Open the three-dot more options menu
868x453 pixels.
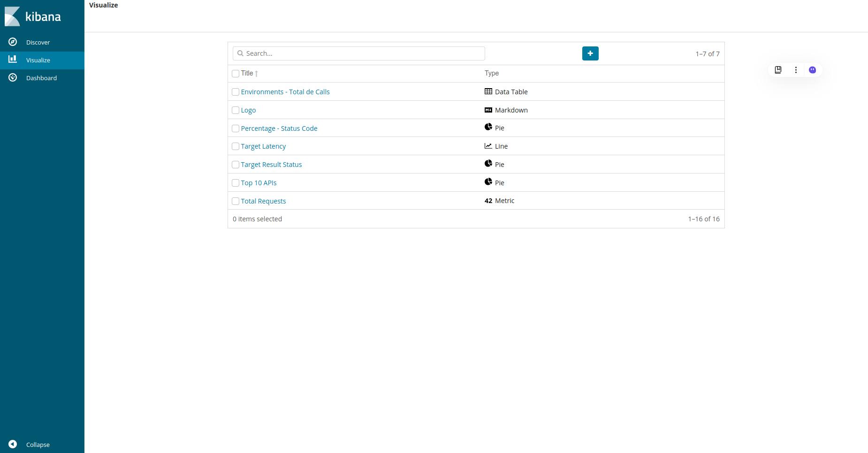coord(796,70)
